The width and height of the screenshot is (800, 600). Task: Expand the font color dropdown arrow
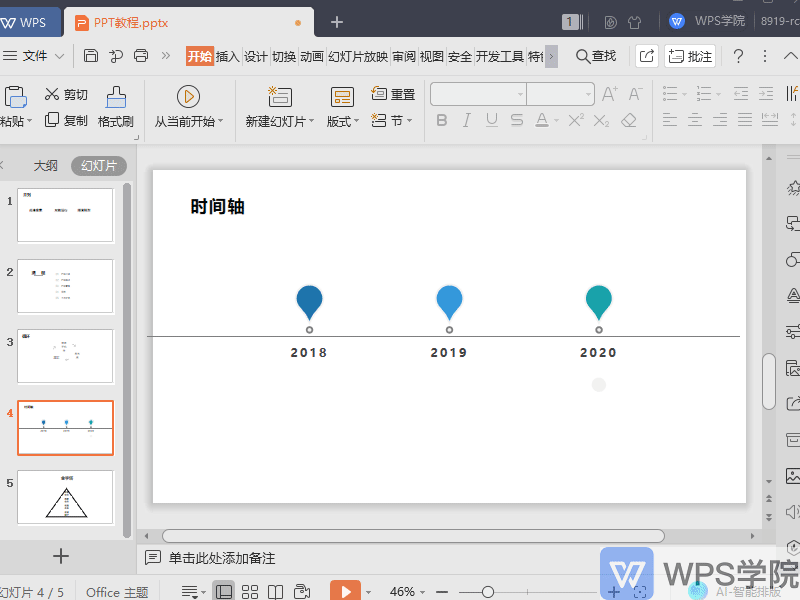click(557, 121)
